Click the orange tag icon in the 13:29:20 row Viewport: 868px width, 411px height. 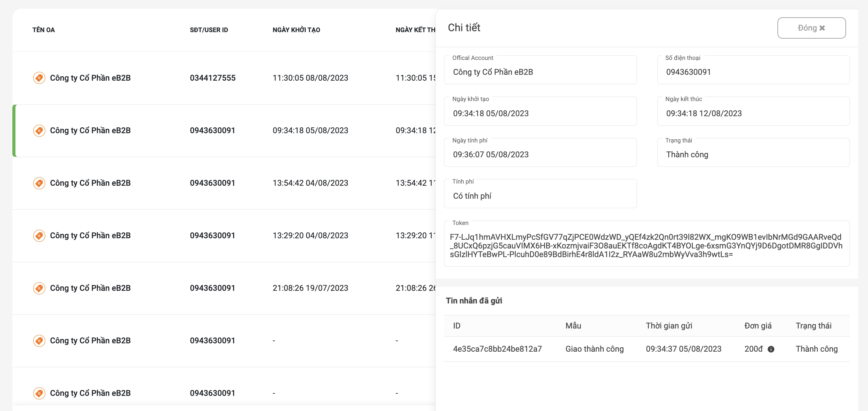point(39,235)
